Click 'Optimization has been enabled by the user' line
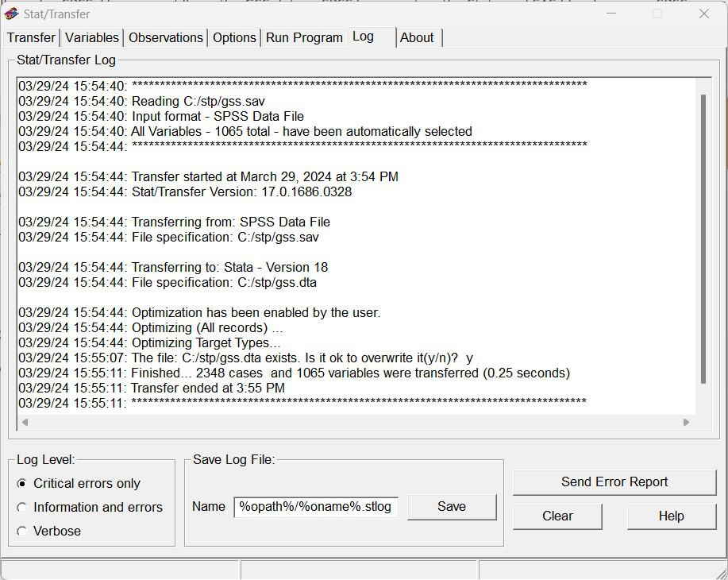728x580 pixels. [x=199, y=313]
